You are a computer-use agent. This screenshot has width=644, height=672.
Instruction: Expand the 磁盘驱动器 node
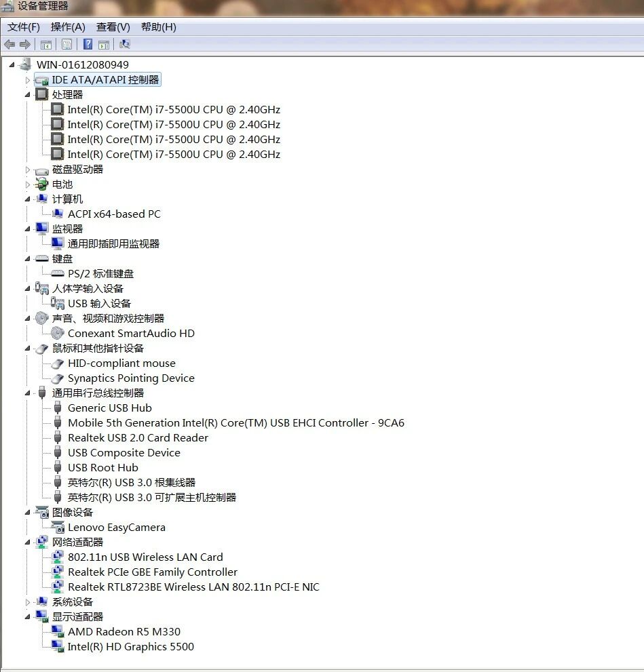(27, 170)
